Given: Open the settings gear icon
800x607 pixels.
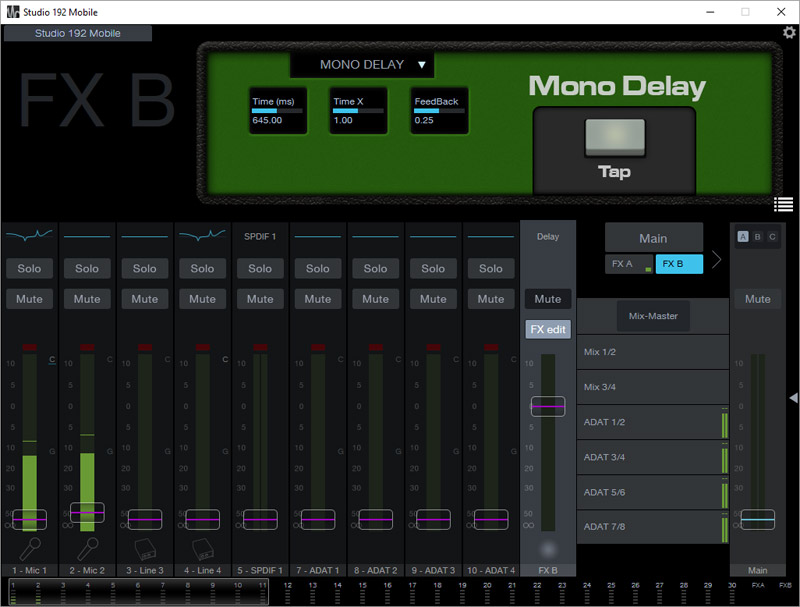Looking at the screenshot, I should click(x=788, y=33).
